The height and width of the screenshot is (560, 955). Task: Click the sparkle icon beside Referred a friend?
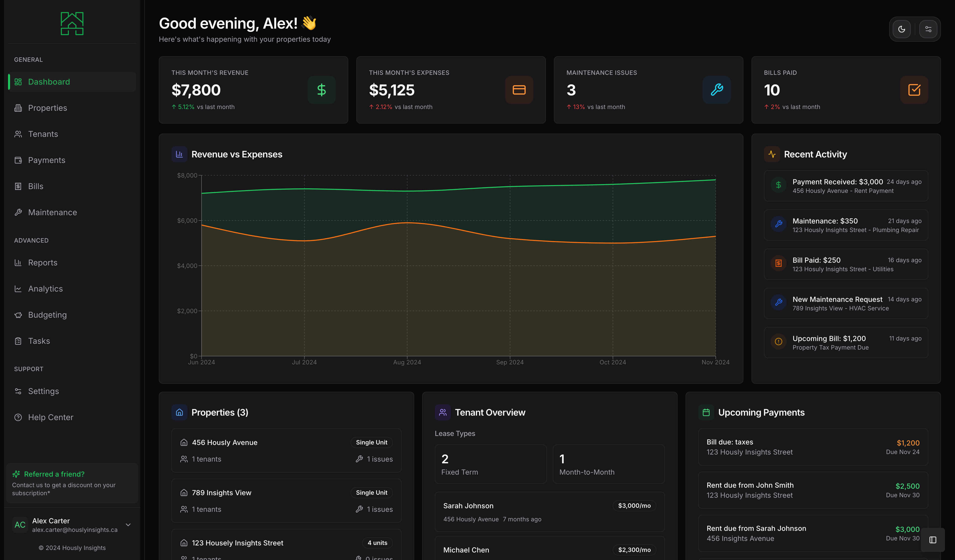[x=16, y=474]
